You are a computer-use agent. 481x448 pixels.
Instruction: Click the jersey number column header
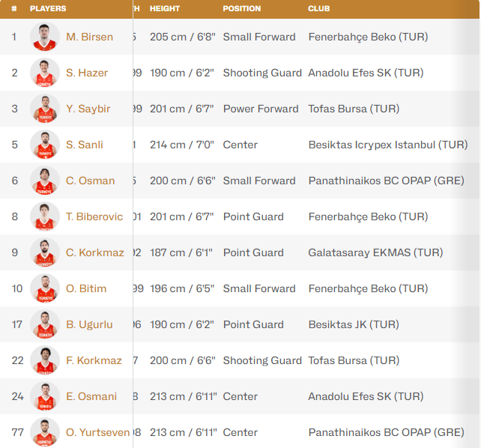click(x=14, y=9)
